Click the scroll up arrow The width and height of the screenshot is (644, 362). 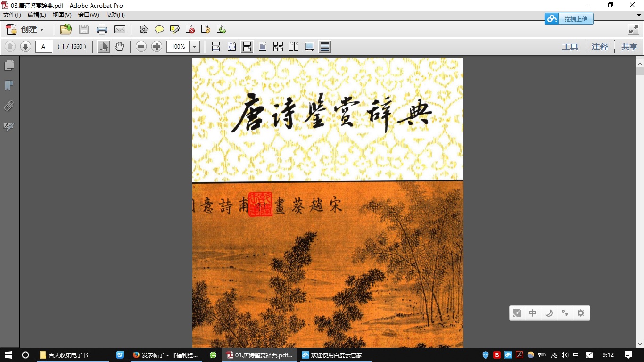click(x=640, y=63)
